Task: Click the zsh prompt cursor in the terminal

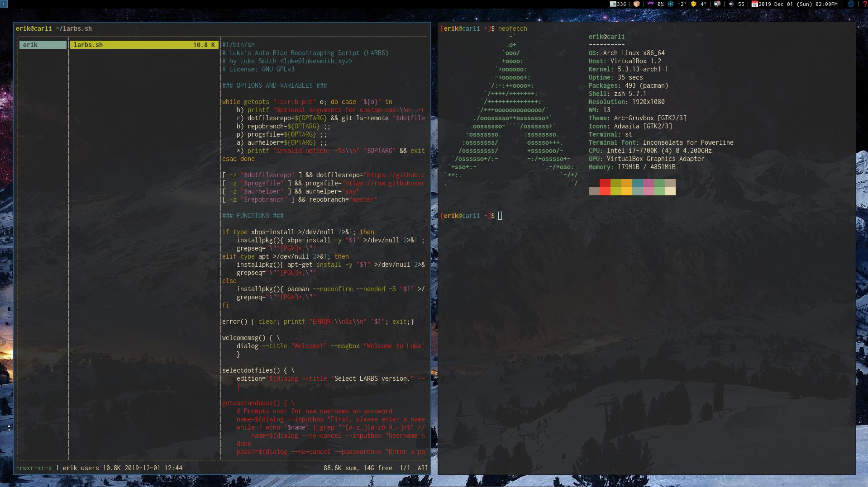Action: pos(500,216)
